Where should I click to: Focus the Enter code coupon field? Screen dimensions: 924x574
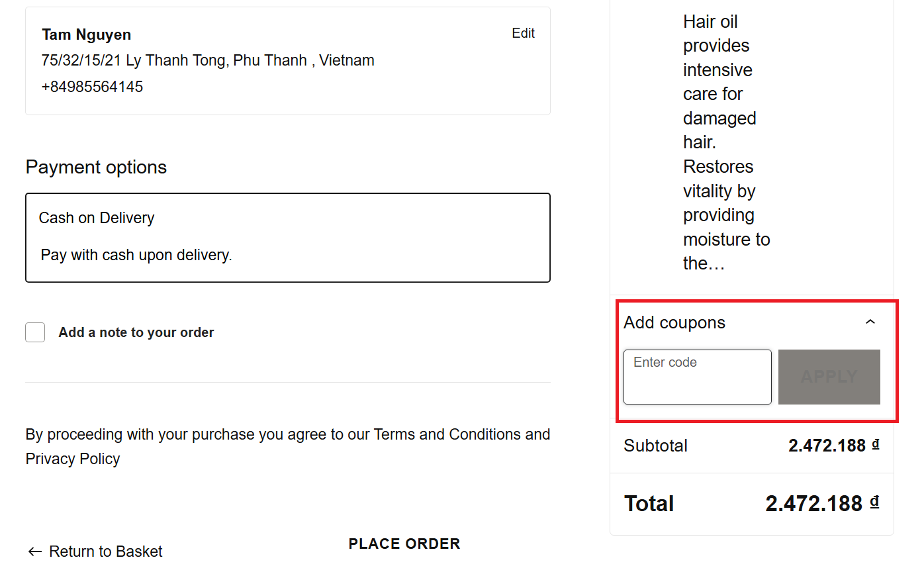point(697,377)
